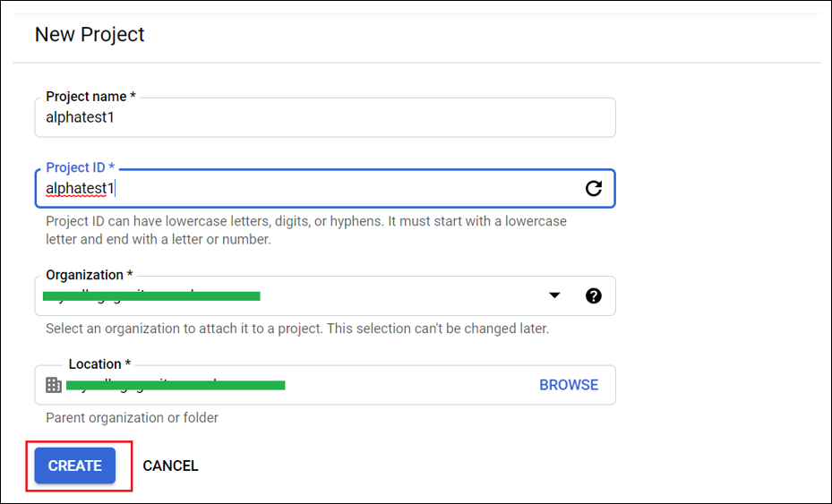Click the underlined alphatest1 Project ID text
This screenshot has width=832, height=504.
[81, 188]
